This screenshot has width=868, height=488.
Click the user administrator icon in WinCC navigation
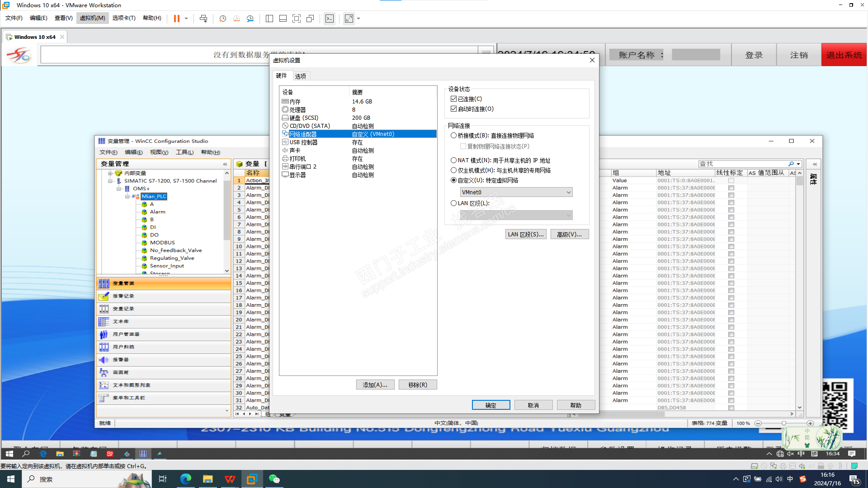click(104, 334)
